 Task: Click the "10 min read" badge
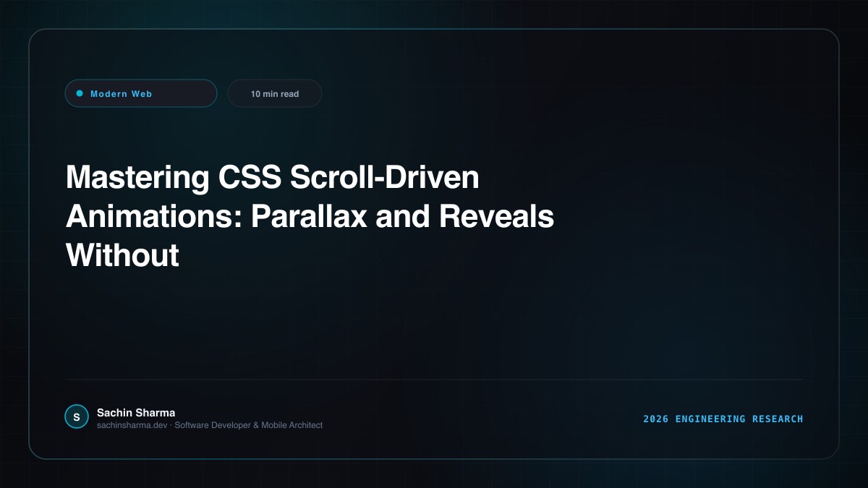point(275,93)
